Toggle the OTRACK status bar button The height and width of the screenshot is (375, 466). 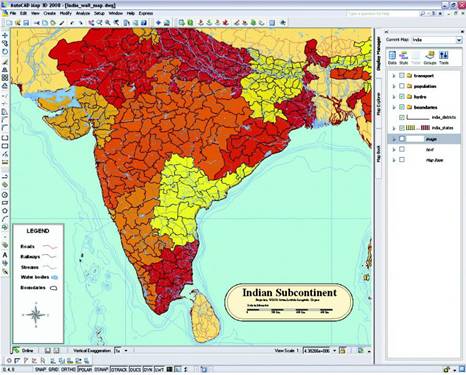point(119,370)
